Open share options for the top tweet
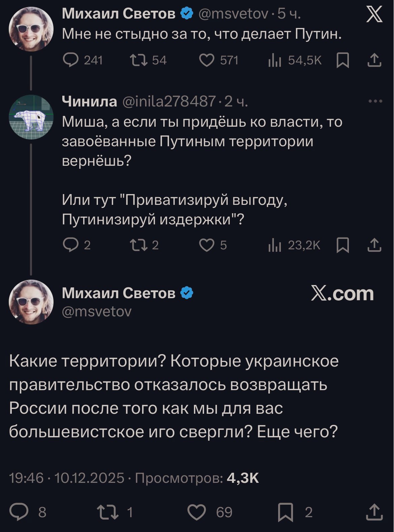The width and height of the screenshot is (394, 532). click(x=374, y=60)
